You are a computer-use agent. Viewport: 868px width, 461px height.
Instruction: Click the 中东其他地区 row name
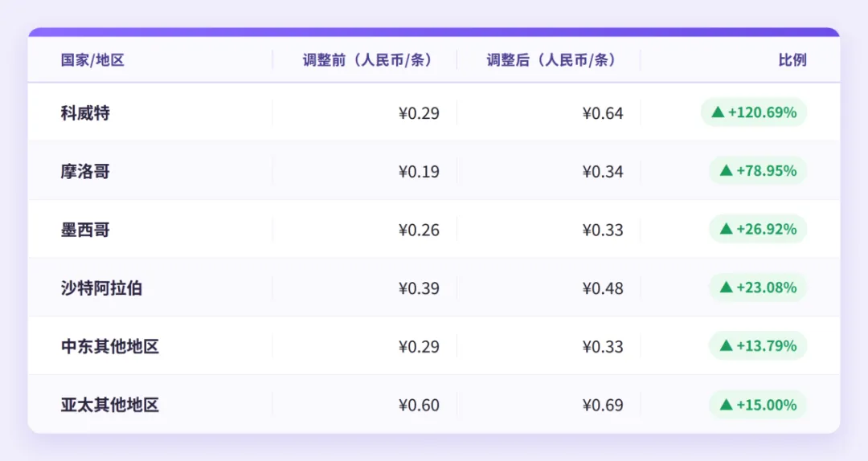[109, 346]
